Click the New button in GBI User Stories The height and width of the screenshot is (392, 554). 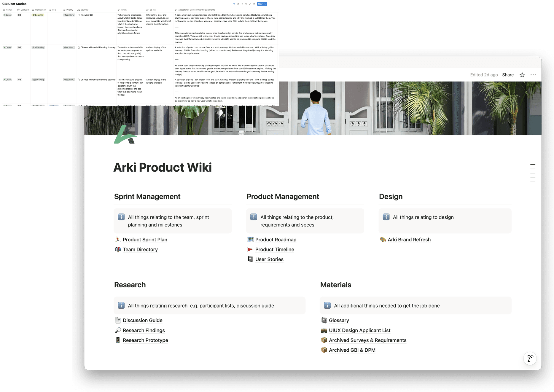tap(260, 4)
